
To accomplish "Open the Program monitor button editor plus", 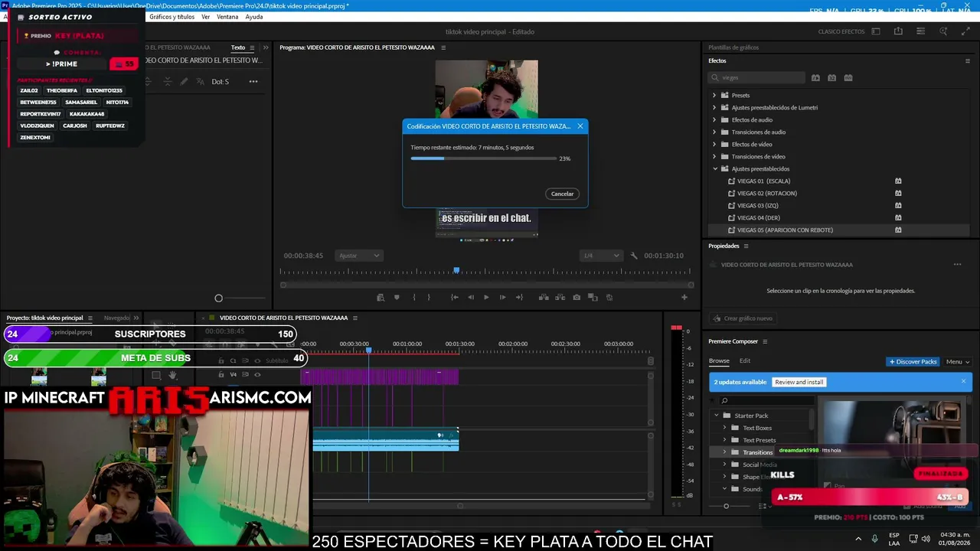I will pyautogui.click(x=684, y=297).
